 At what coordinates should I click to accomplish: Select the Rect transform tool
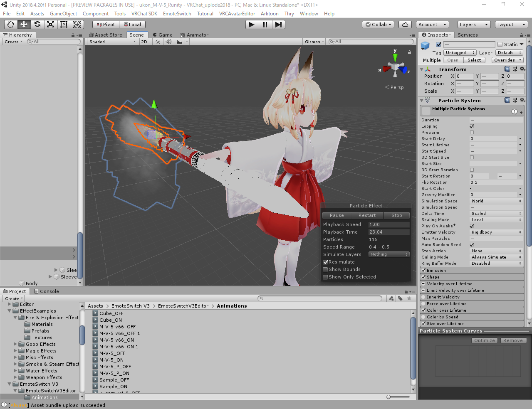tap(64, 25)
